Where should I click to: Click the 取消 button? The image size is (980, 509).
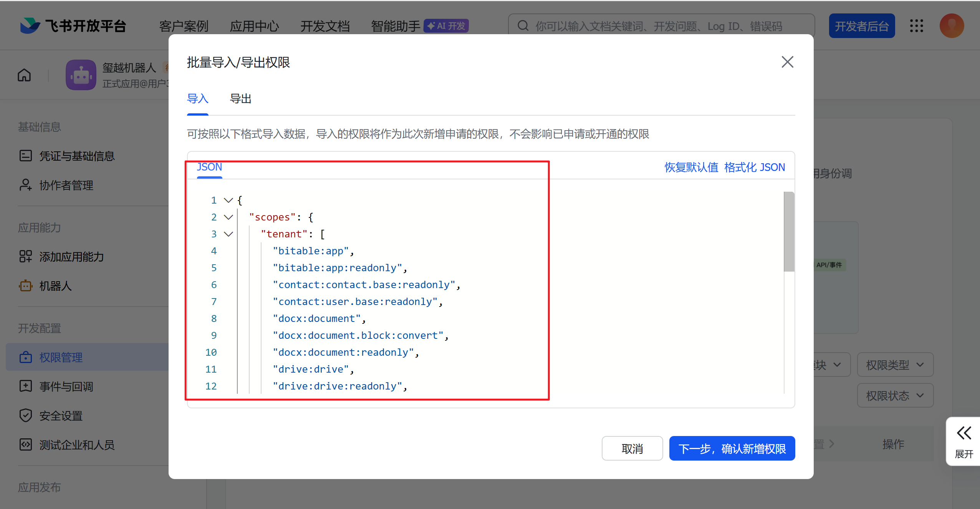632,448
